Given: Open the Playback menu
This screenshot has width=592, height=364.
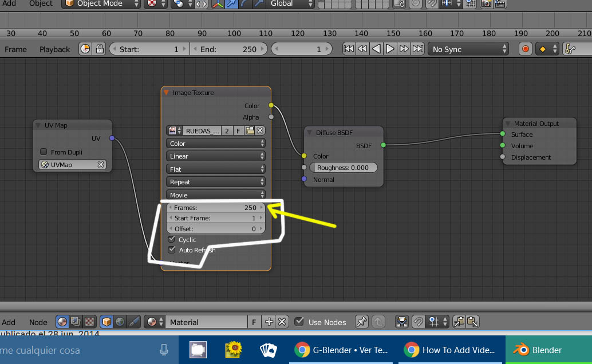Looking at the screenshot, I should [x=54, y=49].
